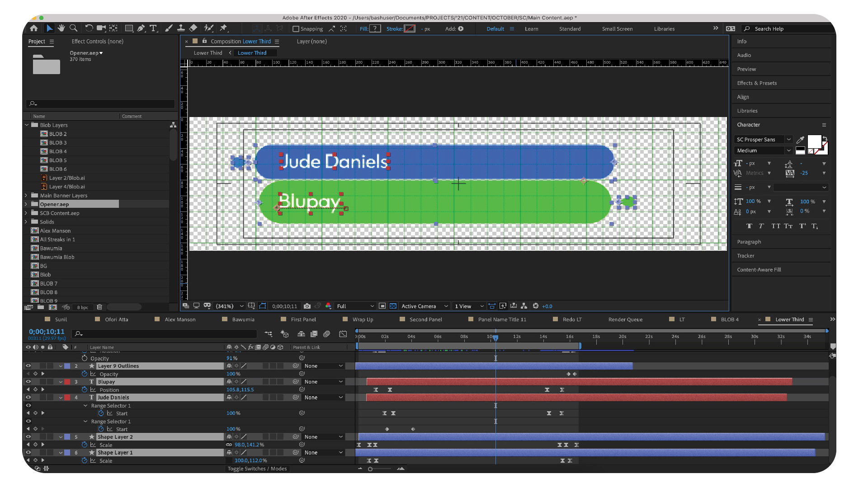Click white fill color swatch in Character

click(x=814, y=142)
